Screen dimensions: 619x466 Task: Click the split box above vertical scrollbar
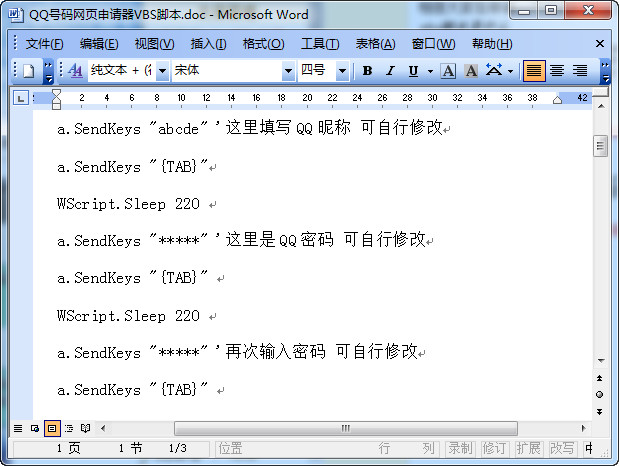[x=600, y=93]
